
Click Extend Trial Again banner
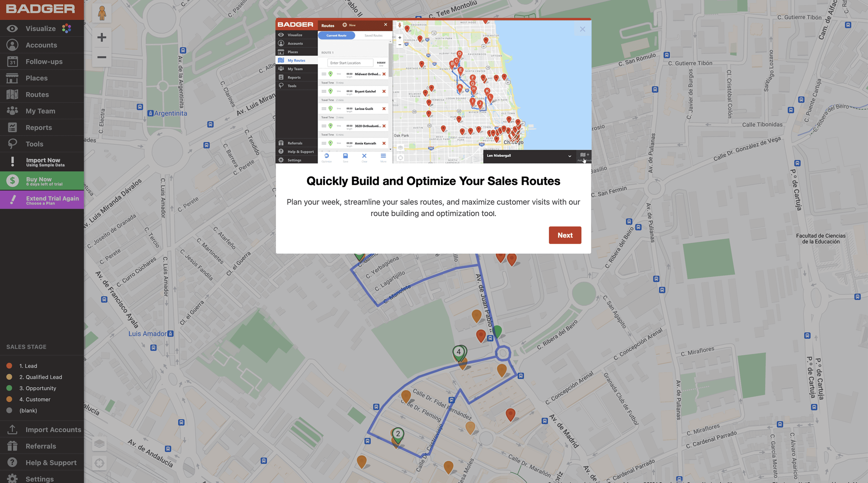point(42,200)
